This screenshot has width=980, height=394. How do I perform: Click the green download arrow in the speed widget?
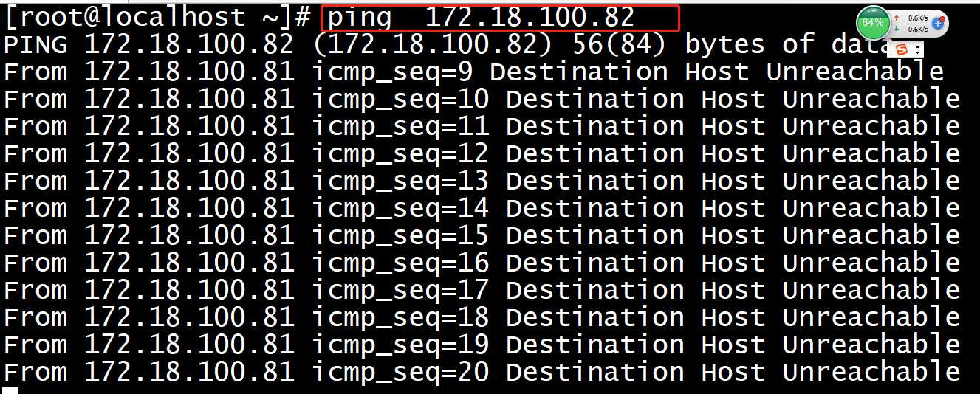897,30
